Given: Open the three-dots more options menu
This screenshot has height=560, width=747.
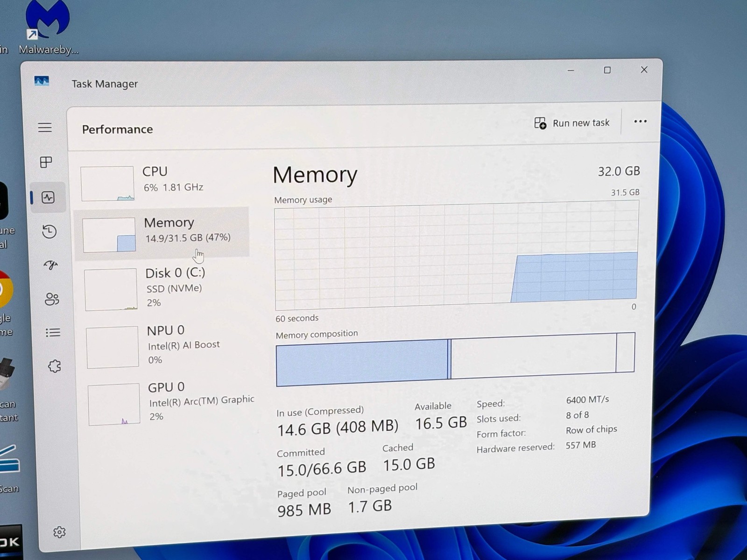Looking at the screenshot, I should [x=640, y=121].
